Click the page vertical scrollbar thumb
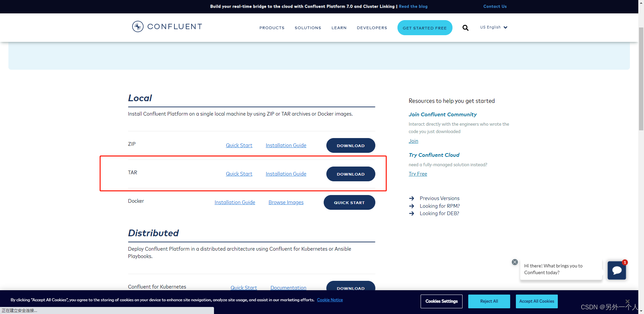644x314 pixels. (641, 79)
